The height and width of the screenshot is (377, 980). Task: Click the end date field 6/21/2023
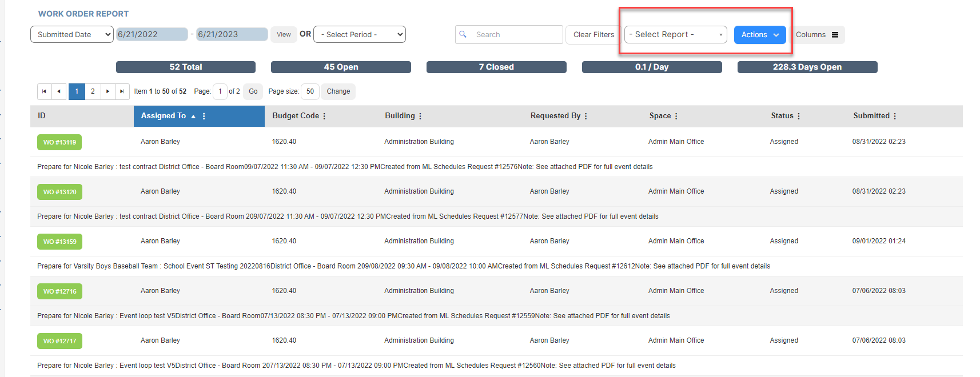(232, 34)
